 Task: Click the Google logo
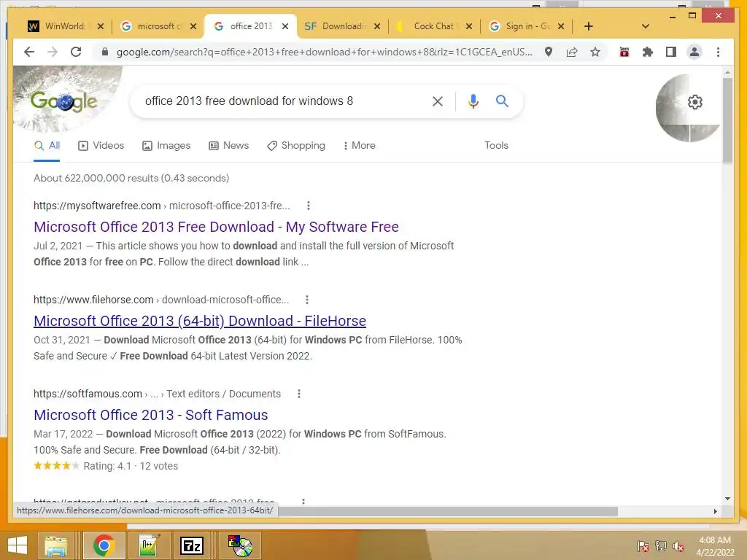(x=64, y=101)
